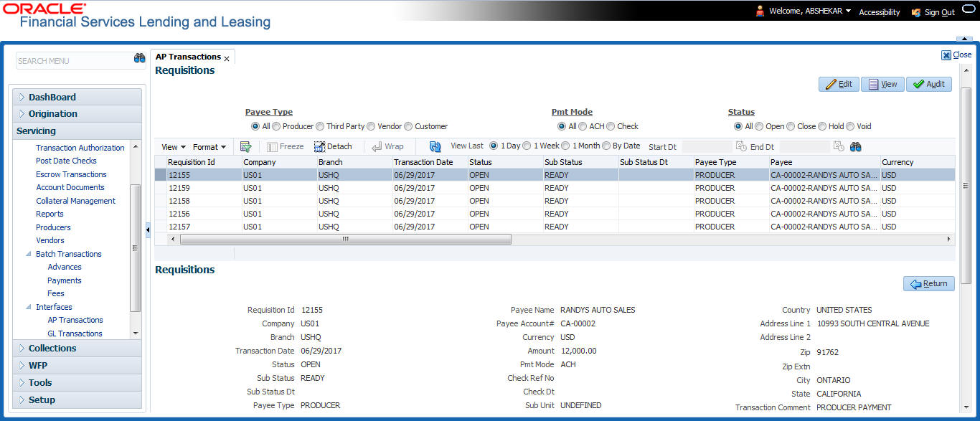Click the date search binoculars icon
The height and width of the screenshot is (421, 980).
856,146
